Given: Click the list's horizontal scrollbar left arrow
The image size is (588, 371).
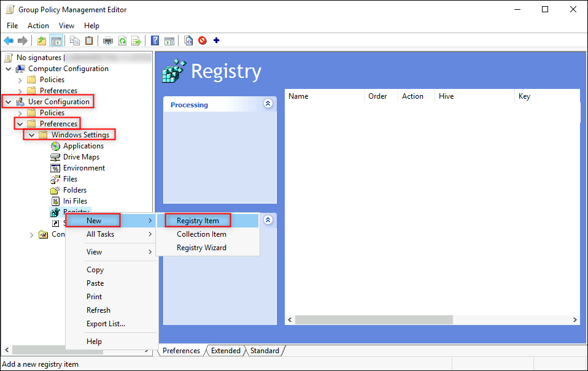Looking at the screenshot, I should [x=290, y=319].
